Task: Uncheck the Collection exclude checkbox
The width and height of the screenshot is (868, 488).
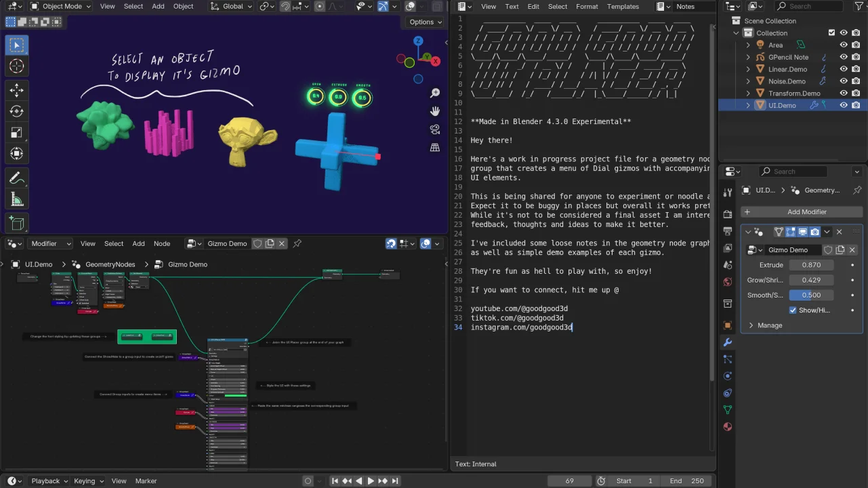Action: pyautogui.click(x=831, y=33)
